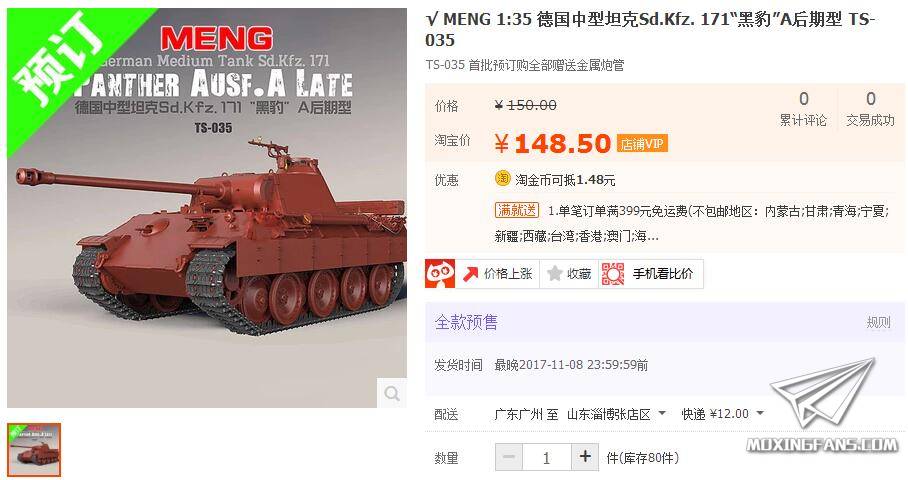Click the 收藏 favorite button
The height and width of the screenshot is (480, 908).
569,274
